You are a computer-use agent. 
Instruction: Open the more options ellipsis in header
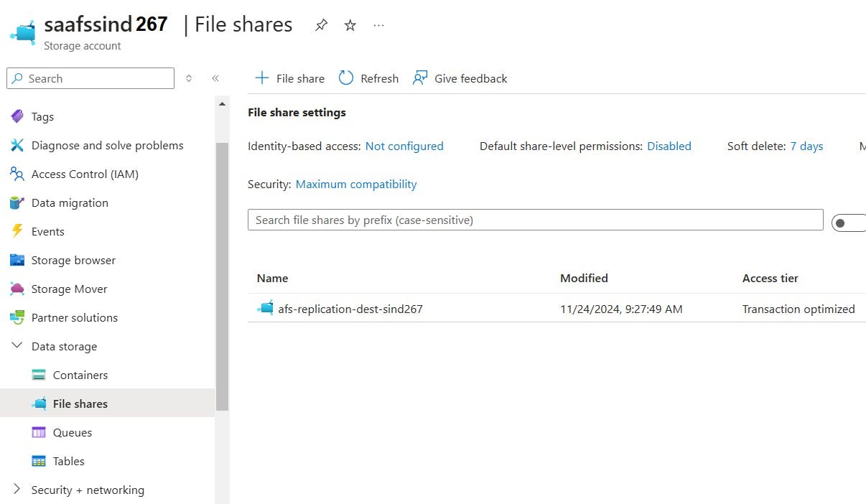coord(378,25)
